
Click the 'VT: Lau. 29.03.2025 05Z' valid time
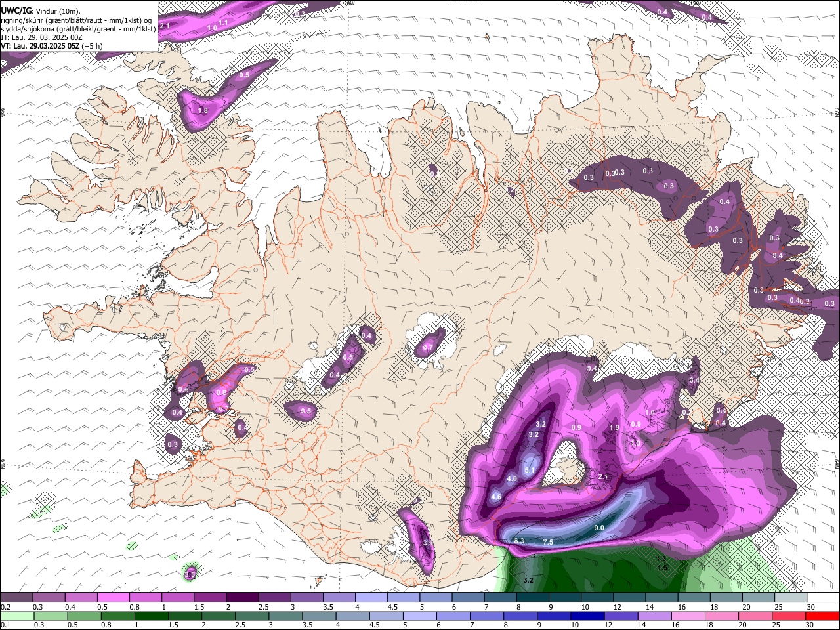pyautogui.click(x=40, y=46)
